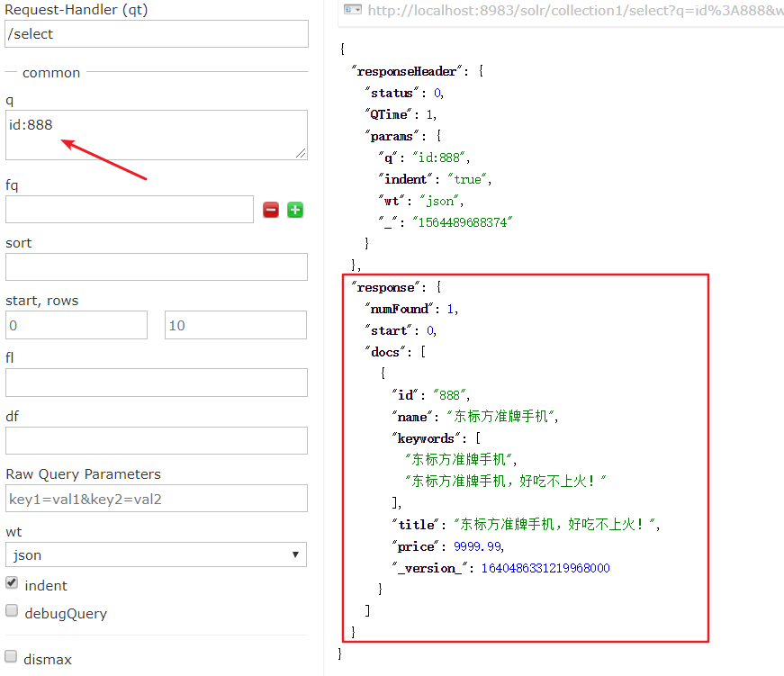Click the "start, rows" label

tap(42, 301)
